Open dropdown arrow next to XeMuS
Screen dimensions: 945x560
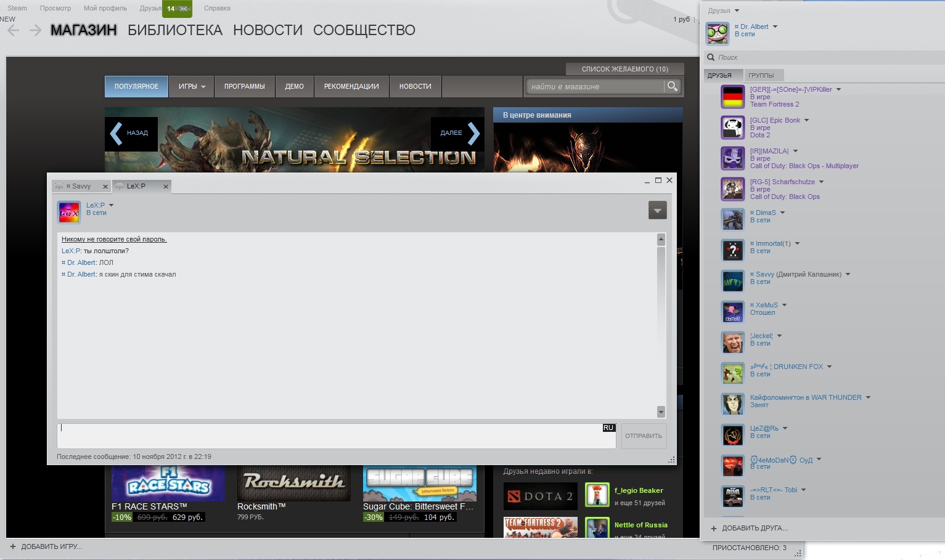click(x=784, y=305)
